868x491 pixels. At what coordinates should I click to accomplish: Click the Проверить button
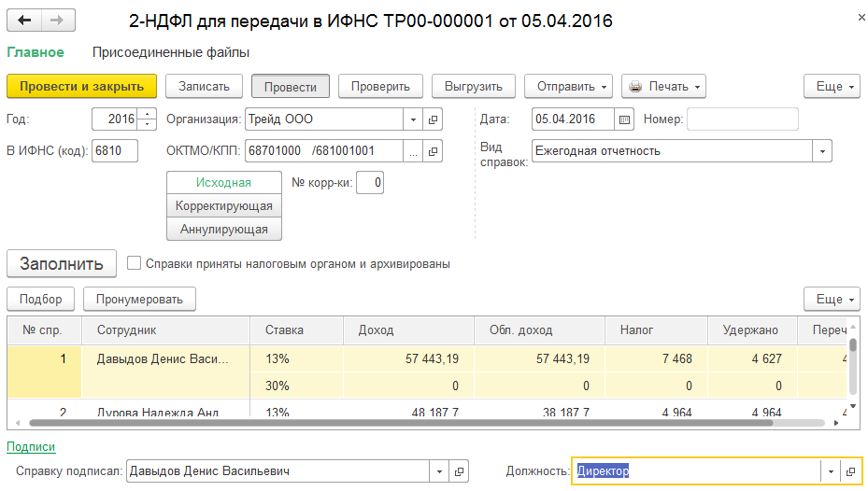pos(380,86)
